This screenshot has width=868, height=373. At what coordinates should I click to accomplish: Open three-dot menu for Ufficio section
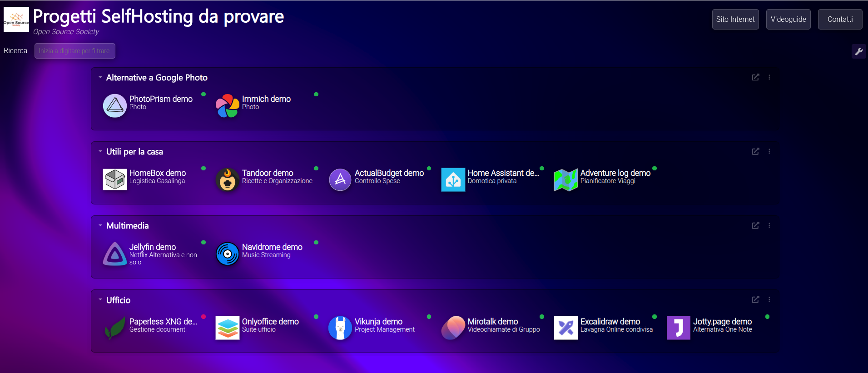[x=769, y=299]
